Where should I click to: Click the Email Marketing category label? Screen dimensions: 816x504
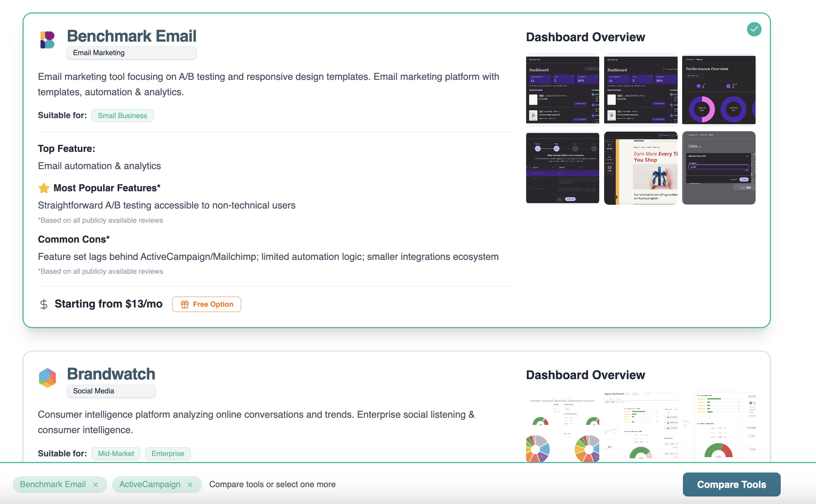(98, 52)
